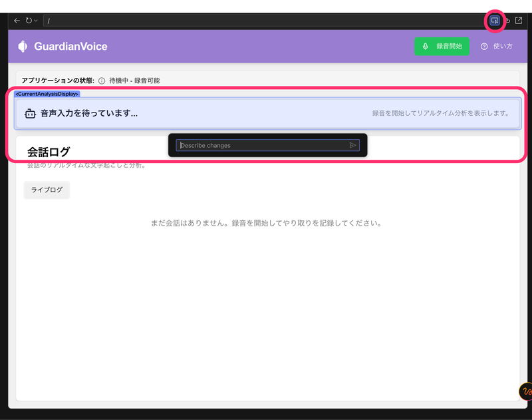The width and height of the screenshot is (532, 420).
Task: Click the まだ会話はありません empty log message
Action: 267,223
